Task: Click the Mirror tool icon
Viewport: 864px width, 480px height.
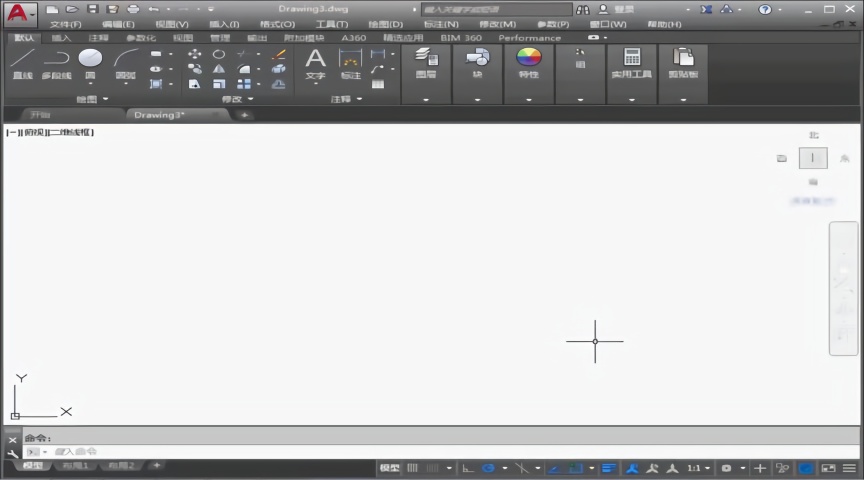Action: pyautogui.click(x=219, y=69)
